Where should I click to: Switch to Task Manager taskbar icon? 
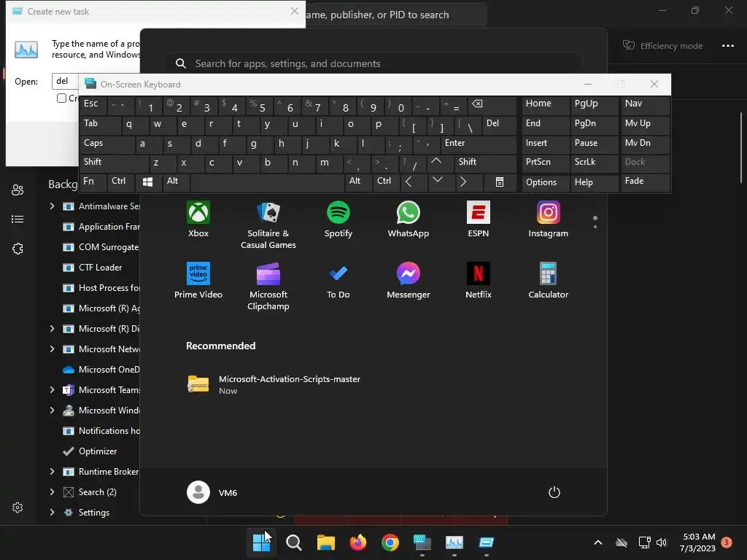(x=454, y=542)
